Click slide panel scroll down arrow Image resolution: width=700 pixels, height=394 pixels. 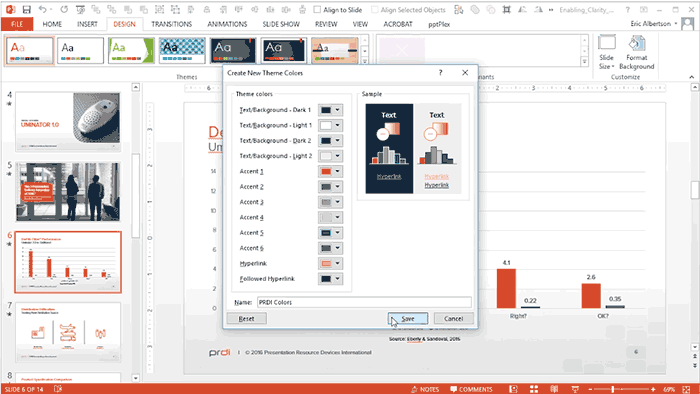pyautogui.click(x=136, y=378)
